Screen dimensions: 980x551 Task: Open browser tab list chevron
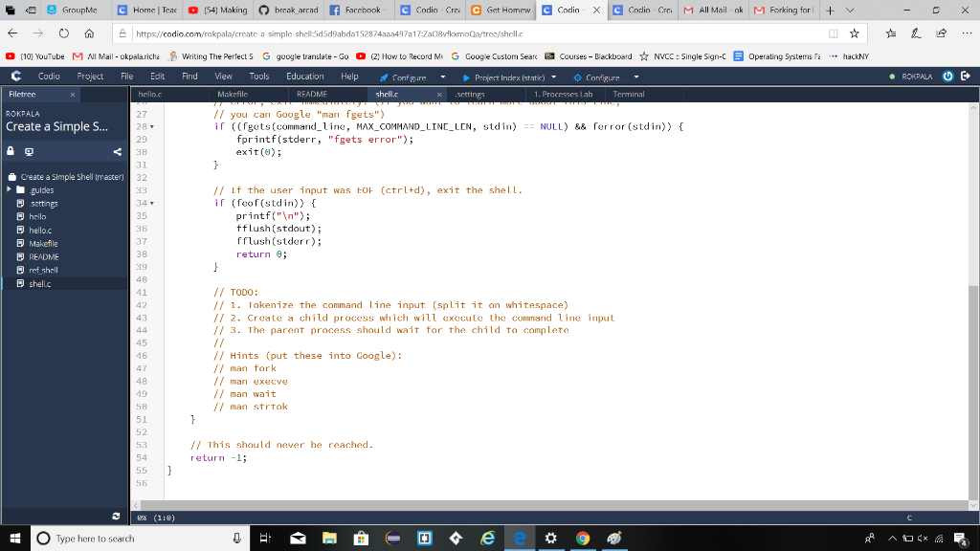point(850,10)
